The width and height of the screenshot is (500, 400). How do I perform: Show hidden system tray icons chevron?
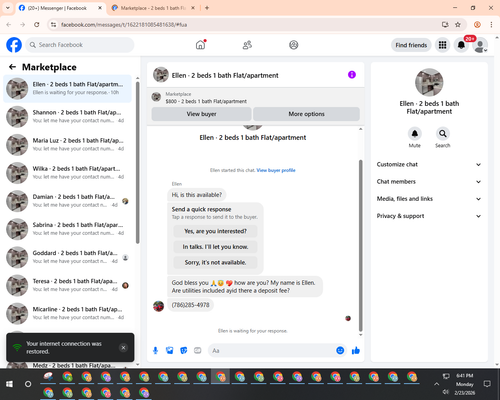436,384
